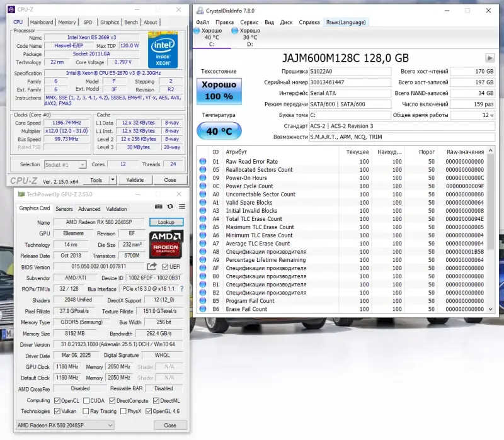Open the Сервис menu in CrystalDiskInfo

point(249,22)
